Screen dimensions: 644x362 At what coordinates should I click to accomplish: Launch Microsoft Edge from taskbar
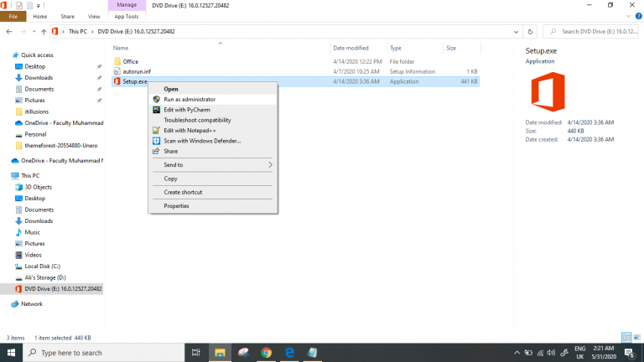(x=289, y=353)
